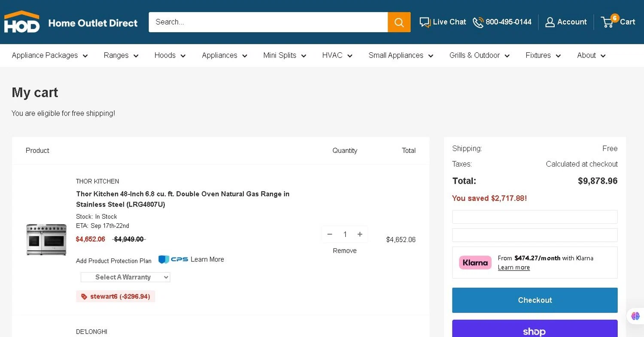644x337 pixels.
Task: Click the Add Product Protection Plan label
Action: coord(114,261)
